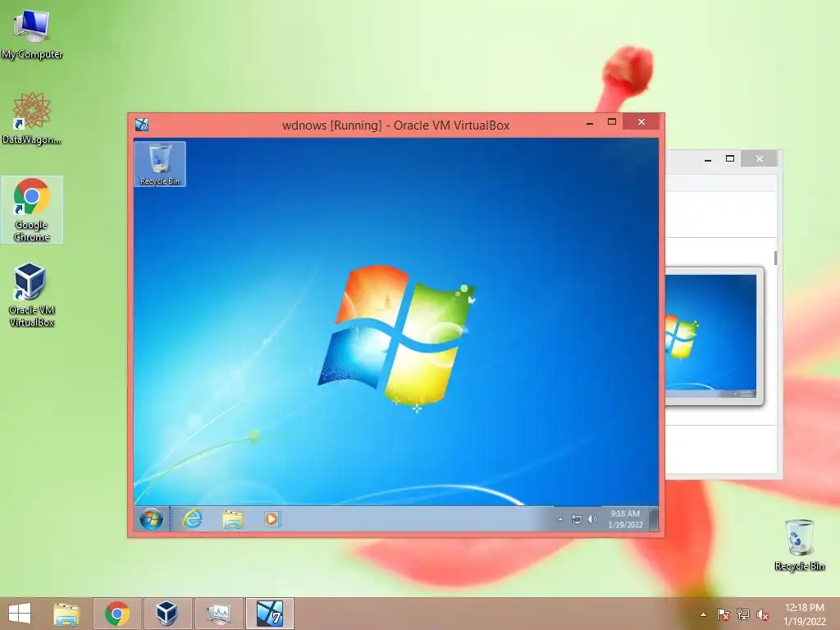Click the VM clock showing 9:18 AM
The height and width of the screenshot is (630, 840).
(625, 519)
